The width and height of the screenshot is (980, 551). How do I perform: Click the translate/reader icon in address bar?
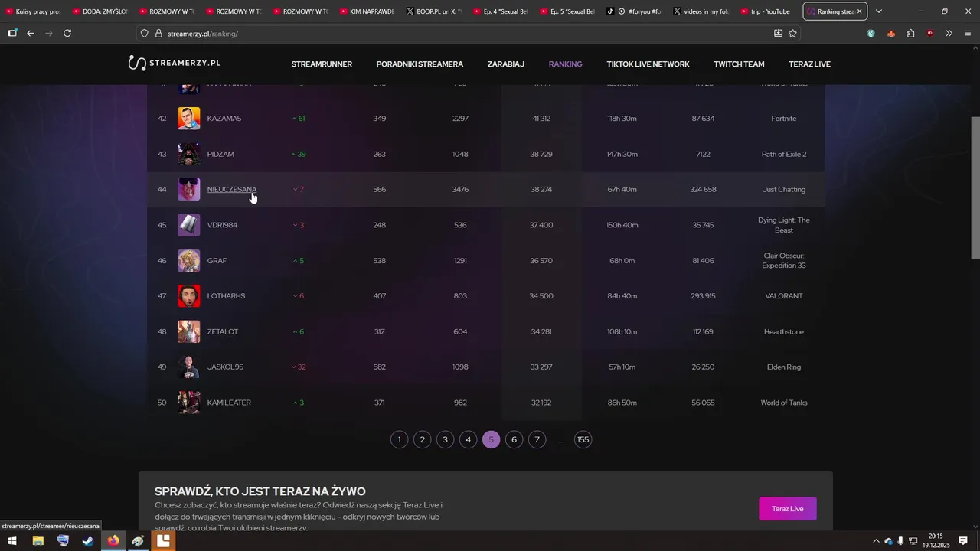click(x=778, y=34)
